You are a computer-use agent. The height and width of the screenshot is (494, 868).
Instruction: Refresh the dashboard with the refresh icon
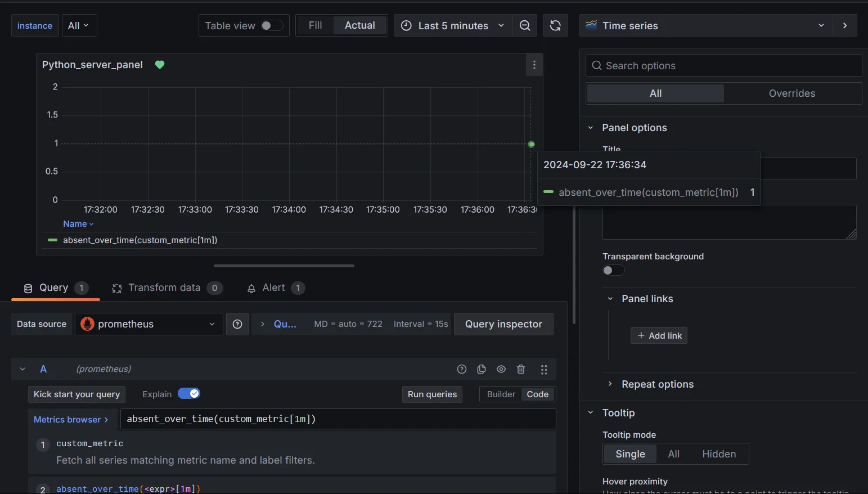coord(555,25)
